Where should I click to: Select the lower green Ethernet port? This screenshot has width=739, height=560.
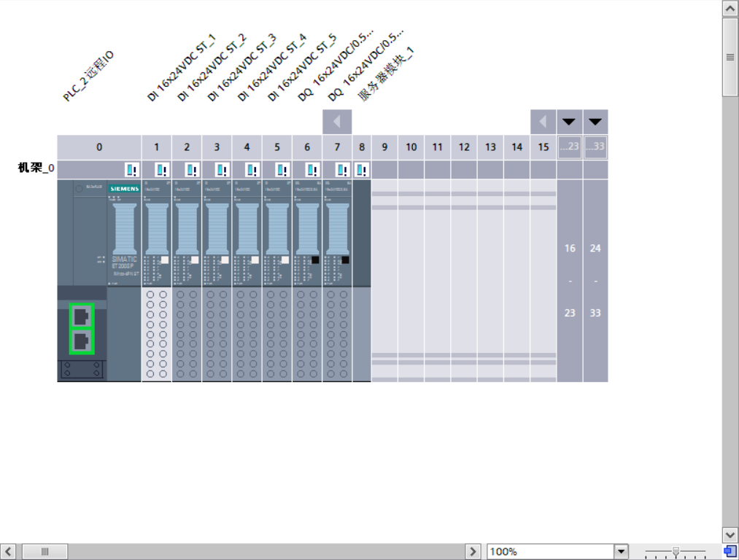(82, 342)
